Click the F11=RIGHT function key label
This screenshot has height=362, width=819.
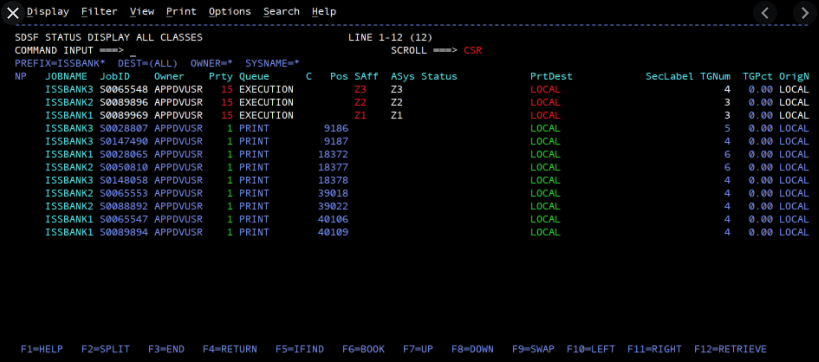pyautogui.click(x=654, y=349)
